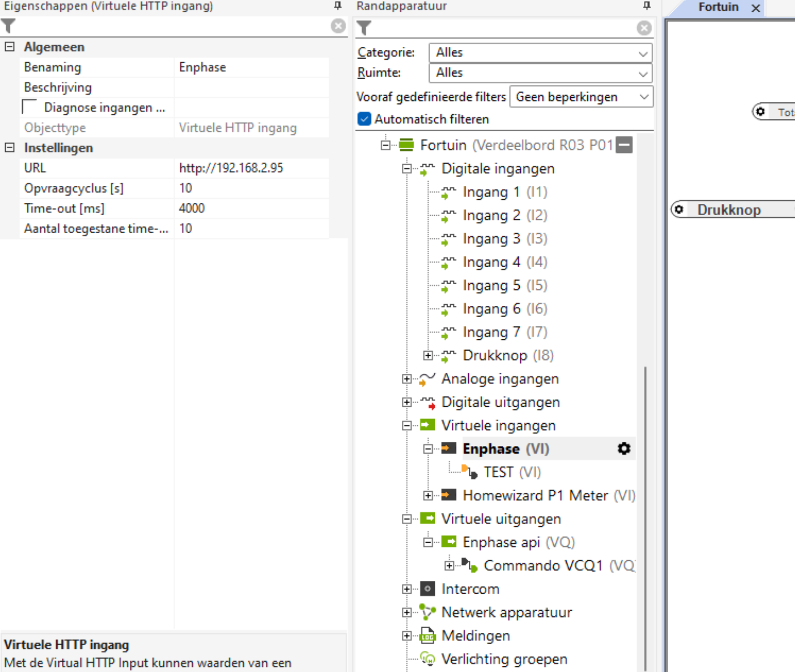The image size is (795, 672).
Task: Collapse the Algemeen property section
Action: pos(9,47)
